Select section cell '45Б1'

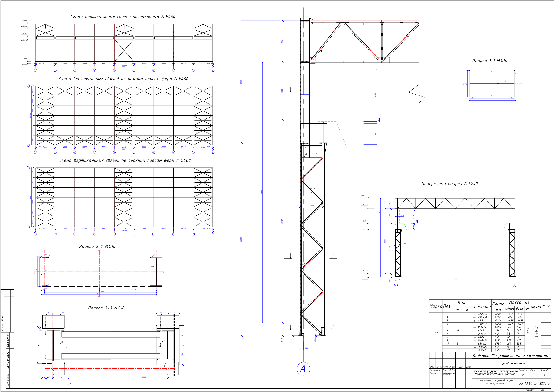point(481,321)
